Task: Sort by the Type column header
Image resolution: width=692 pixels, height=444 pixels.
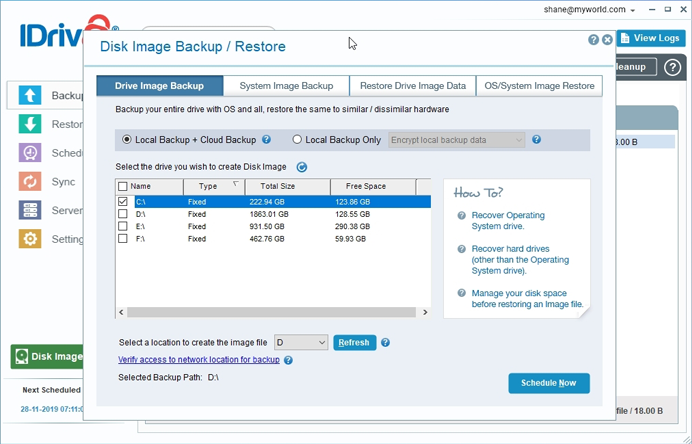Action: [x=214, y=187]
